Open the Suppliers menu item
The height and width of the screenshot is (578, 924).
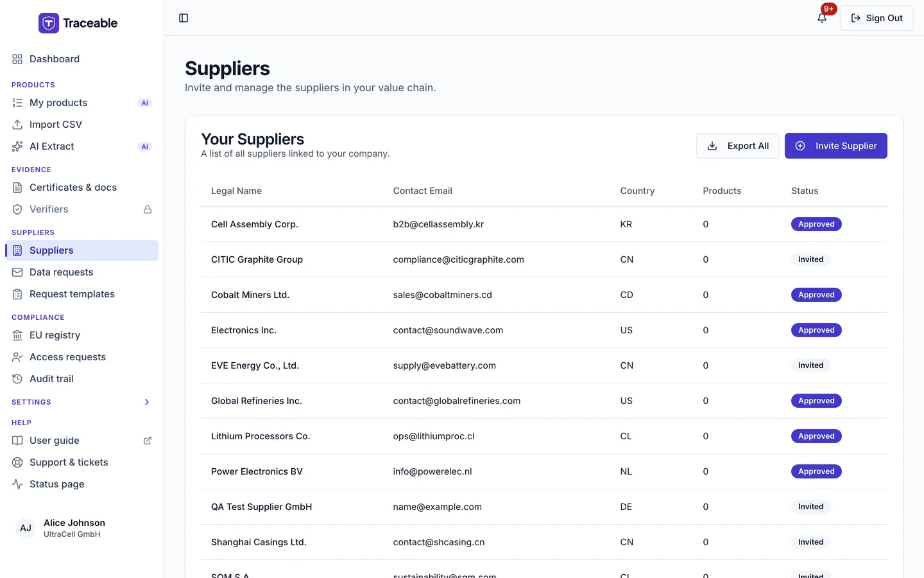(81, 250)
